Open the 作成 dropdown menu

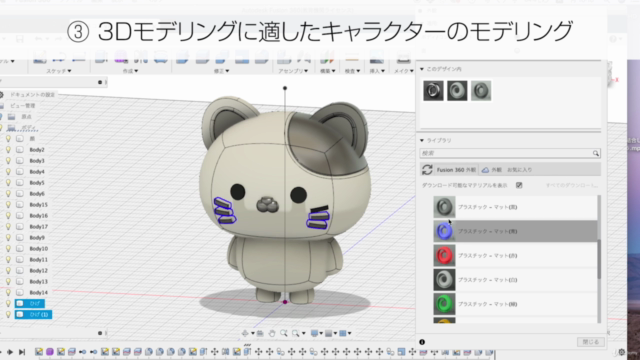(130, 71)
